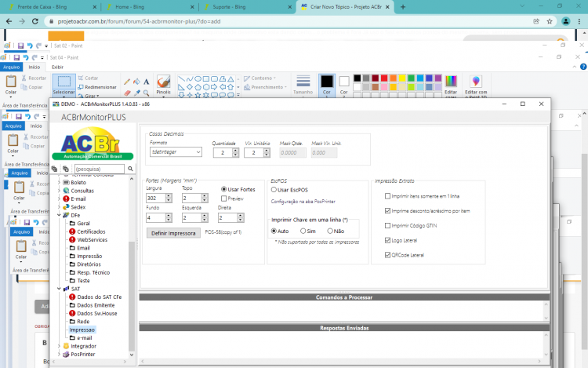Image resolution: width=588 pixels, height=368 pixels.
Task: Click the browser reload icon
Action: click(35, 21)
